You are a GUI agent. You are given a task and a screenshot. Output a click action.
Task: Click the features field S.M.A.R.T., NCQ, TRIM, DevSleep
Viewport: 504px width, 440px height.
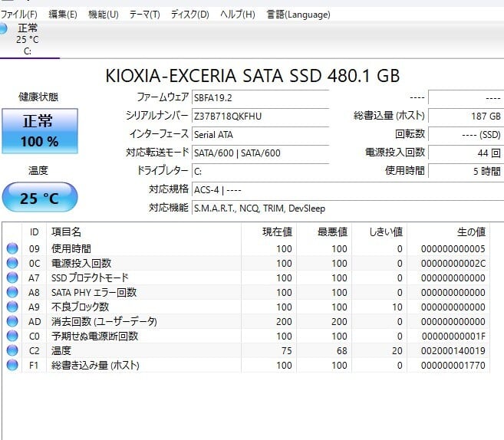point(348,208)
